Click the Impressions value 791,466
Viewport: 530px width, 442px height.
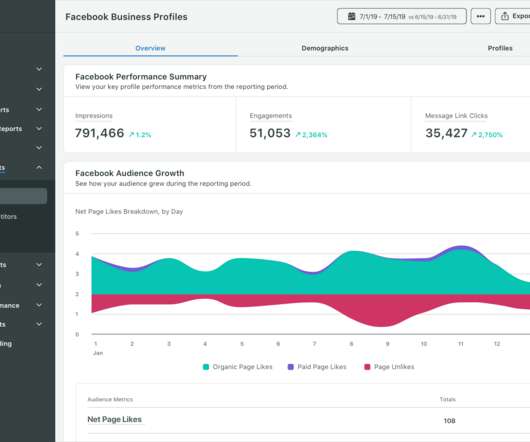99,133
